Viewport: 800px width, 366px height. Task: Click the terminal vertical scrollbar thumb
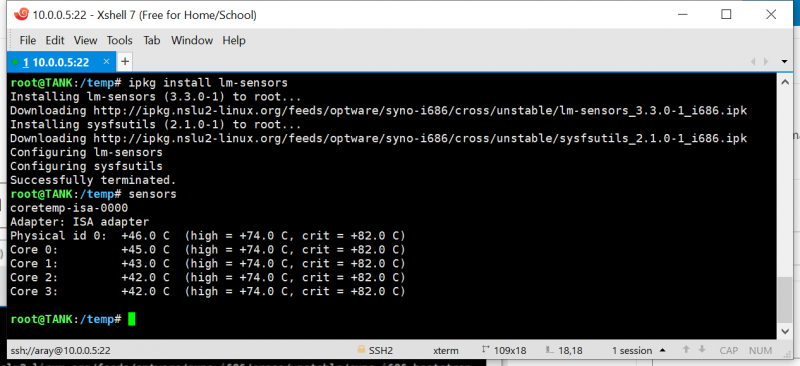(x=784, y=300)
